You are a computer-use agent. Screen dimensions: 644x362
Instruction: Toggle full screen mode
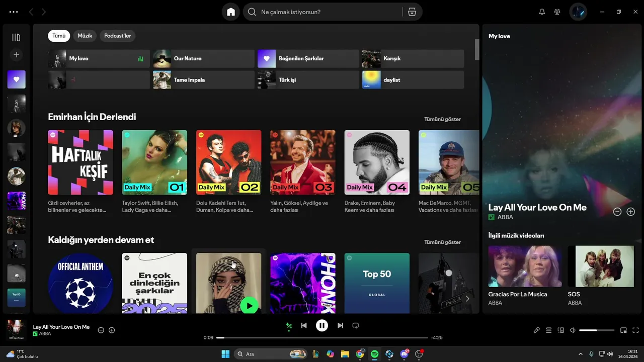tap(635, 330)
